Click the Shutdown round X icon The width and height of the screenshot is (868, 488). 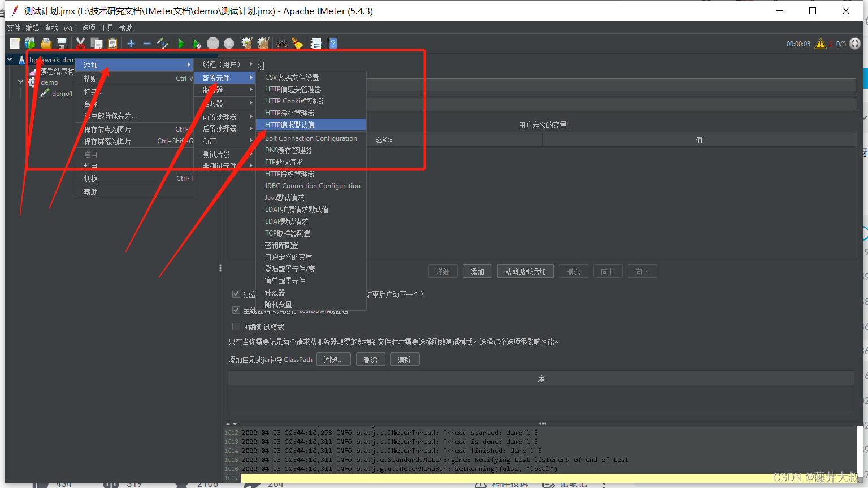[x=229, y=43]
